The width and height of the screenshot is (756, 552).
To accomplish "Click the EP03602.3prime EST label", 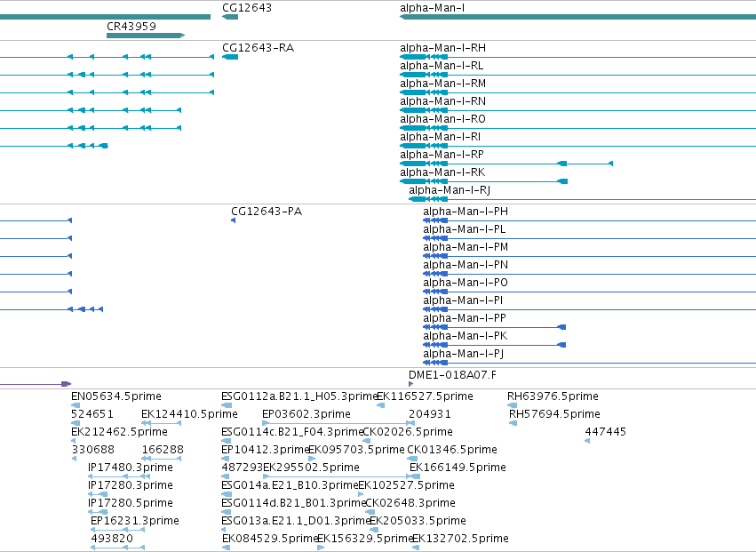I will (x=306, y=414).
